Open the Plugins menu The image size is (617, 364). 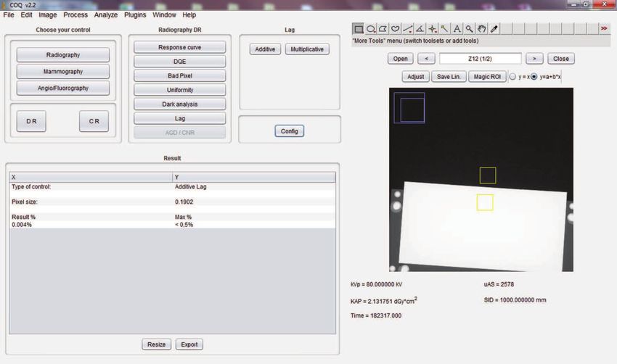pos(135,15)
